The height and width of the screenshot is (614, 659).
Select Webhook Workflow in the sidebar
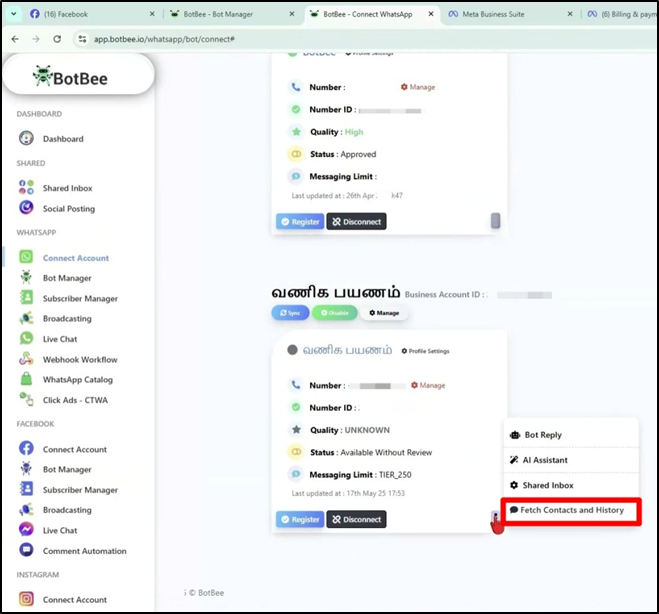pos(79,360)
